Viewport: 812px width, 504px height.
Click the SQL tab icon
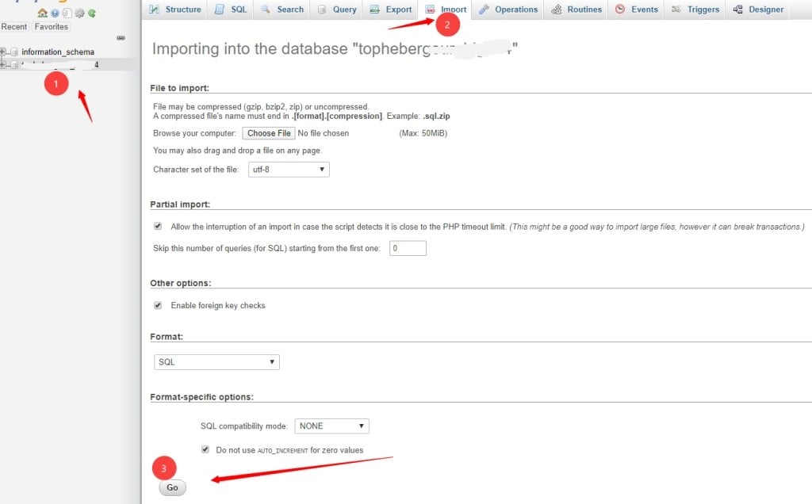[x=220, y=10]
